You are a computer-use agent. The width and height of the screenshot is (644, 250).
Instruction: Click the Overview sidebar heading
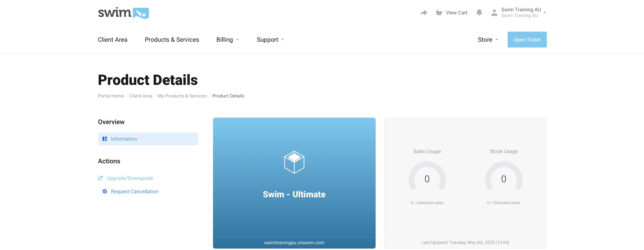click(111, 122)
